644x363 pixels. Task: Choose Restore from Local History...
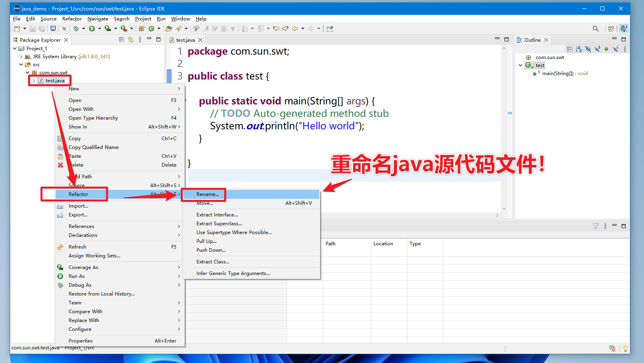coord(120,294)
